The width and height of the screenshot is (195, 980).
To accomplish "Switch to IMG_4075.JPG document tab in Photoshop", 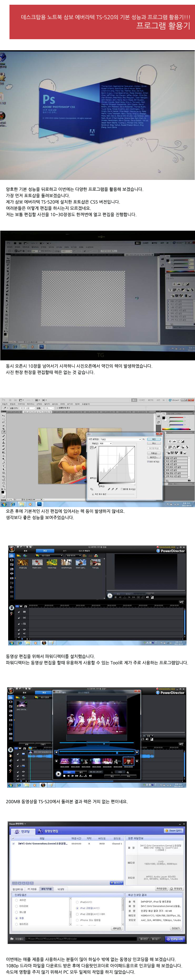I will click(x=14, y=412).
